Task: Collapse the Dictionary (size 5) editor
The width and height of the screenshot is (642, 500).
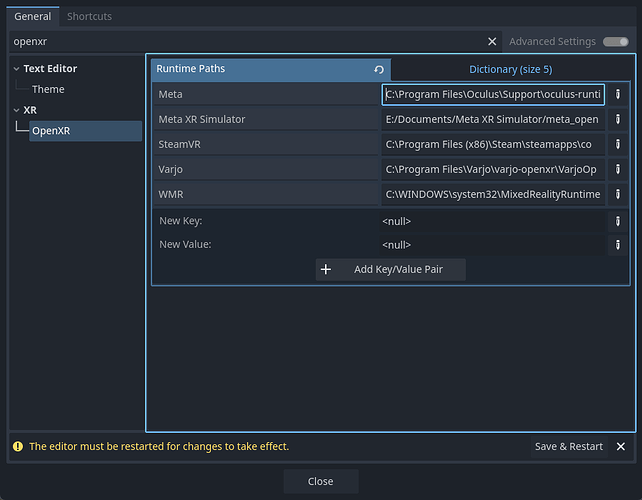Action: (510, 70)
